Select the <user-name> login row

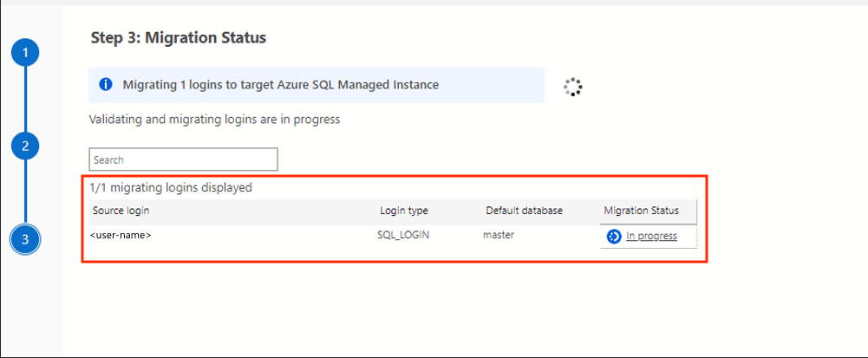click(x=122, y=235)
